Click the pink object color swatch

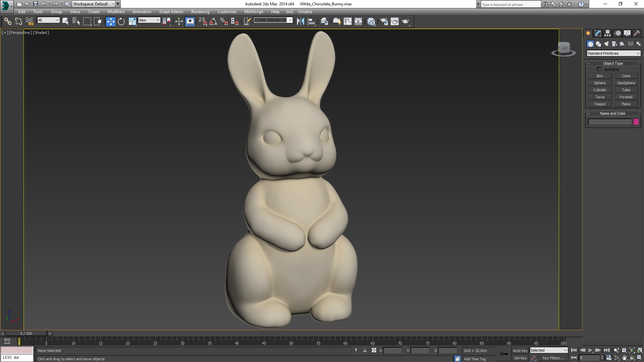(636, 122)
